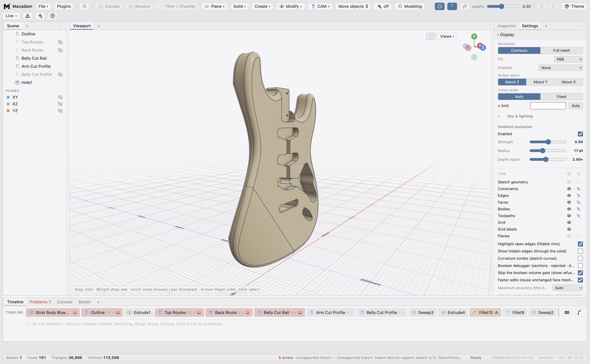The width and height of the screenshot is (590, 364).
Task: Enable Show hidden edges checkbox
Action: (580, 251)
